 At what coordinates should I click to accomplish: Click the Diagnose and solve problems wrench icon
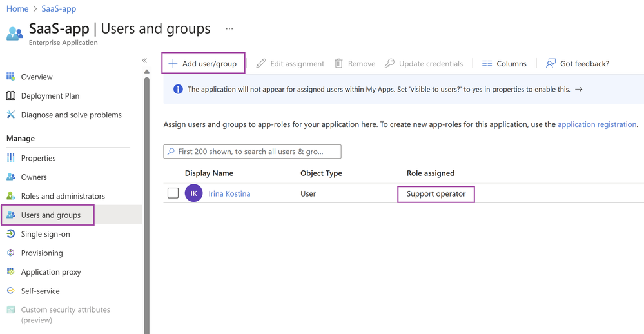(x=11, y=115)
